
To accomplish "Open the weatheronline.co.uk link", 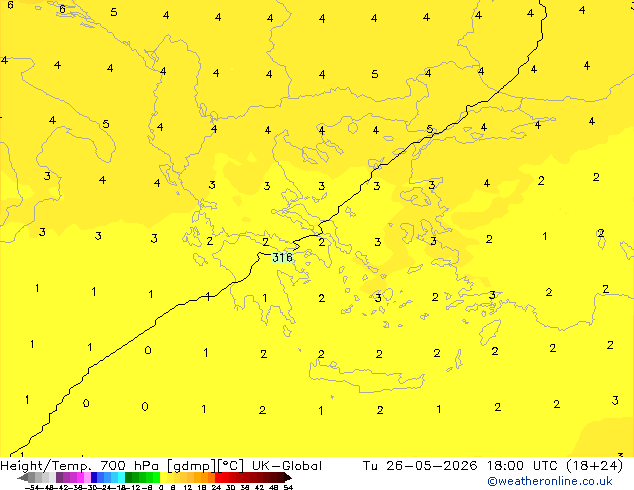I will click(x=550, y=481).
